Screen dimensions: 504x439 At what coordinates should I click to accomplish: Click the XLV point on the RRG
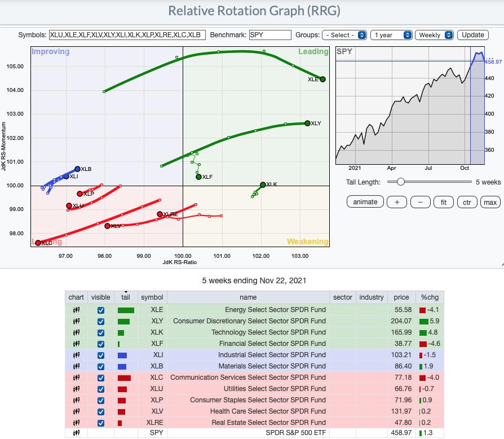pyautogui.click(x=107, y=226)
